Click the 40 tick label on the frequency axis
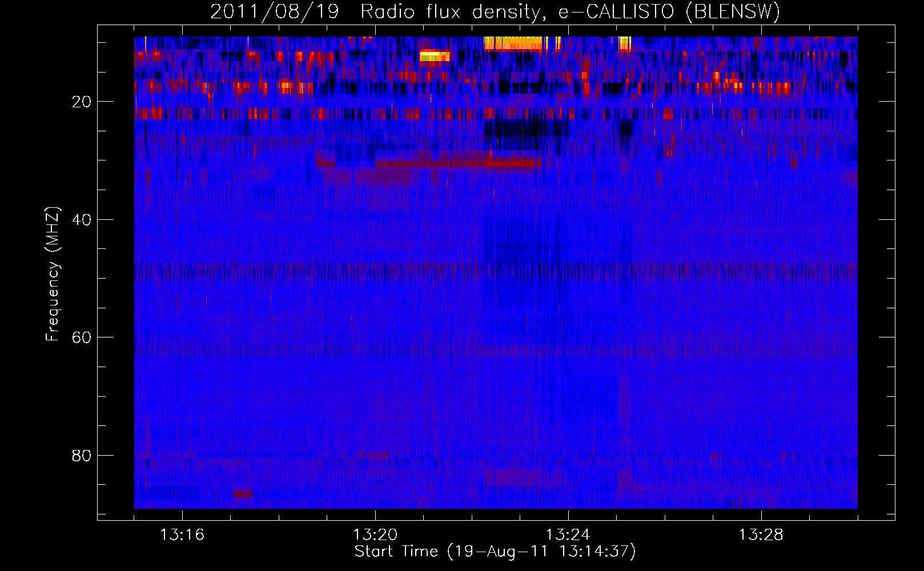Viewport: 924px width, 571px height. (82, 220)
